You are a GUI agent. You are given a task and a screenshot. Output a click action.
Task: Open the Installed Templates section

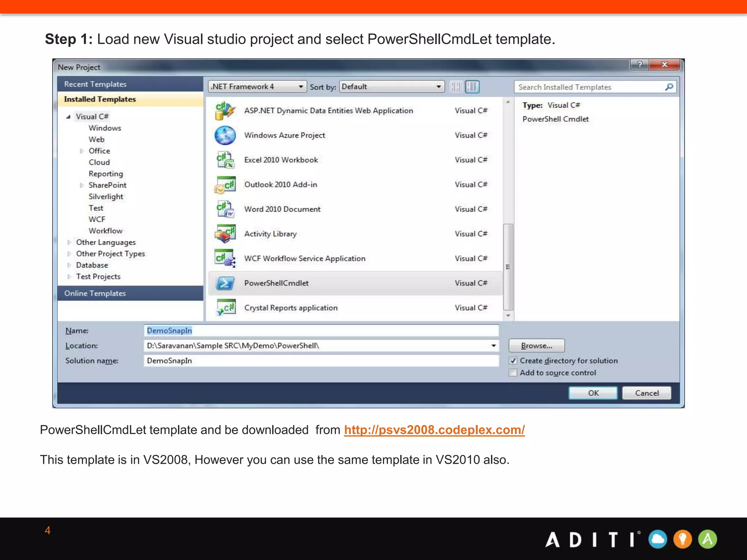point(130,99)
